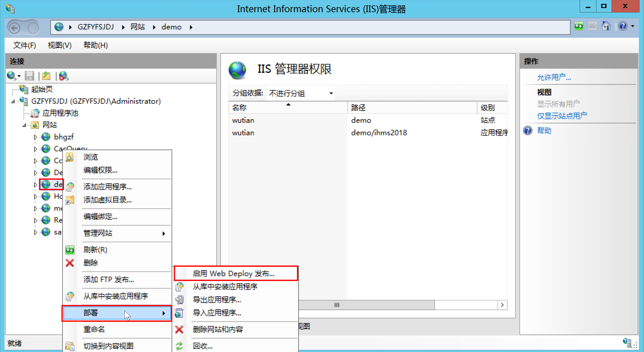This screenshot has height=352, width=644.
Task: Open the 视图(V) menu
Action: pyautogui.click(x=59, y=45)
